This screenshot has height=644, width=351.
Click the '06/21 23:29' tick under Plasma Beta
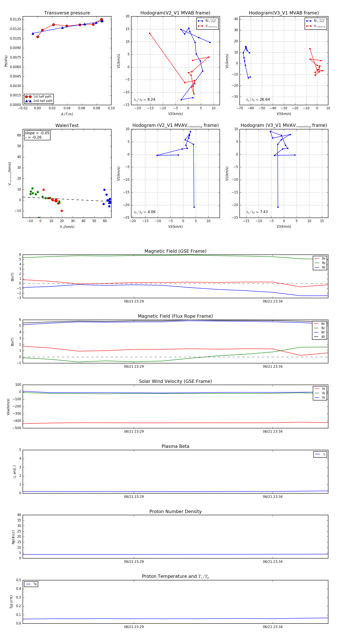tap(134, 496)
